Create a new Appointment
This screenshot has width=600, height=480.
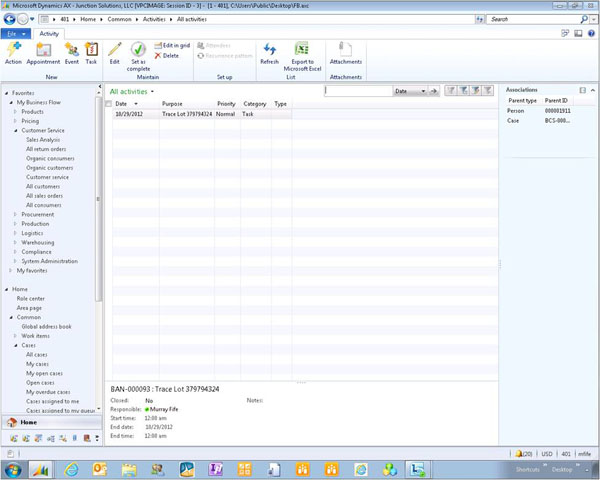(x=43, y=52)
